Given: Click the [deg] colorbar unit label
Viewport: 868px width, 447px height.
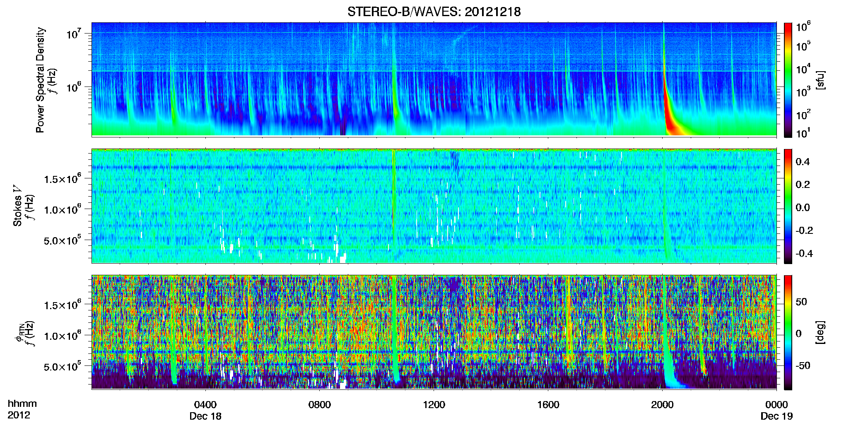Looking at the screenshot, I should click(820, 332).
